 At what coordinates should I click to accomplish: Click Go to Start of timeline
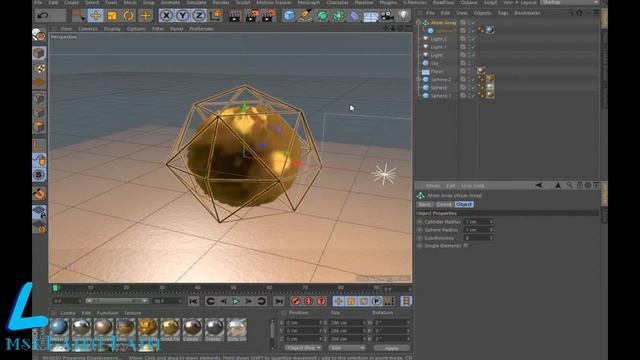click(193, 302)
